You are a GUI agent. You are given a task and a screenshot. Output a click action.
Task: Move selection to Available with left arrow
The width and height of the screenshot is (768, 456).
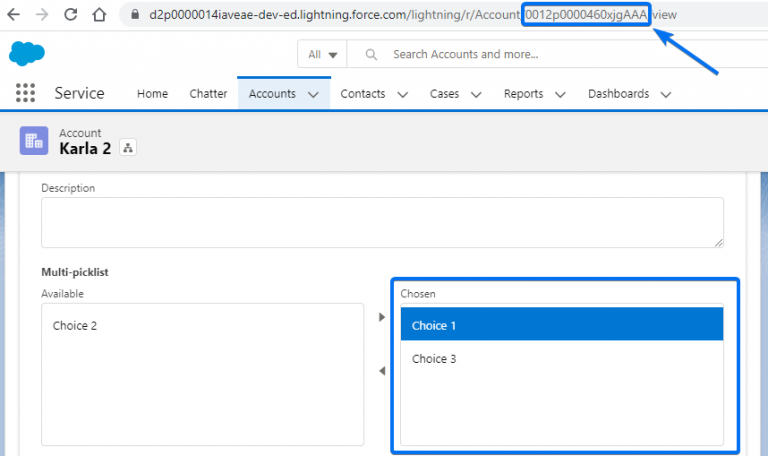[382, 371]
